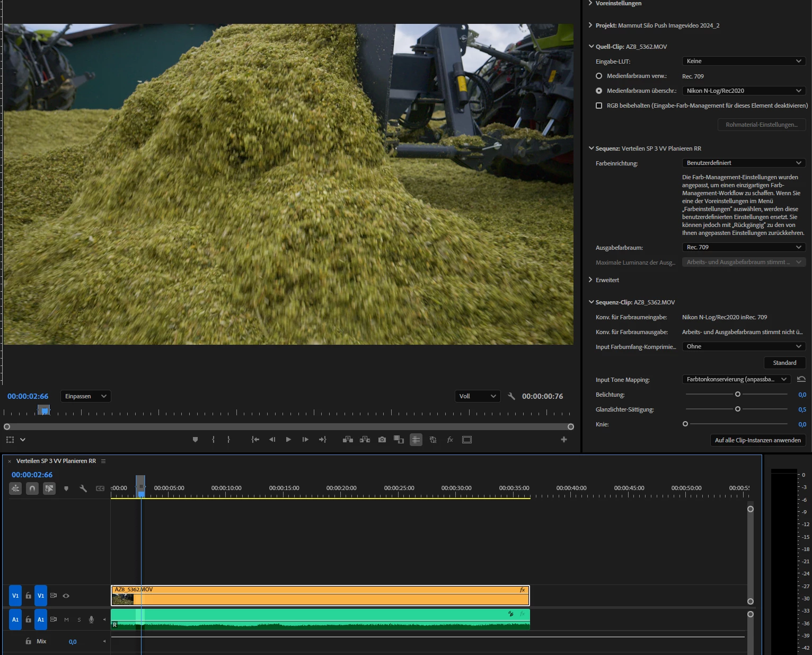The width and height of the screenshot is (812, 655).
Task: Open timeline display settings wrench
Action: click(83, 488)
